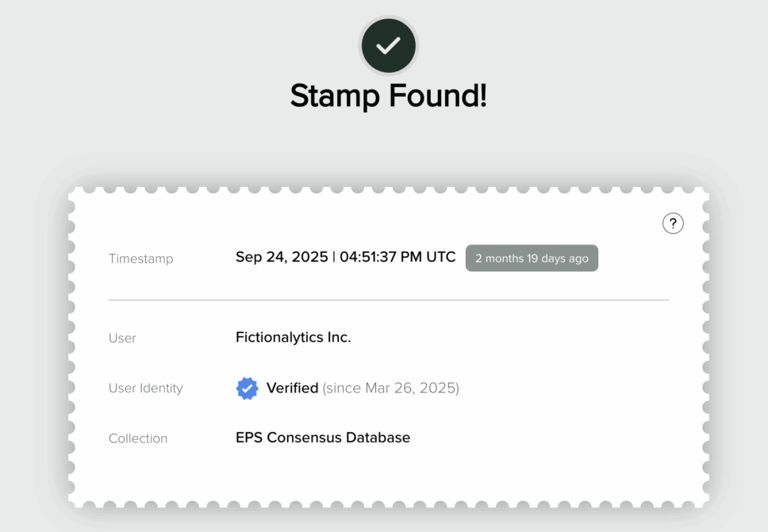Click the year 2025 in the timestamp
This screenshot has width=768, height=532.
tap(309, 257)
